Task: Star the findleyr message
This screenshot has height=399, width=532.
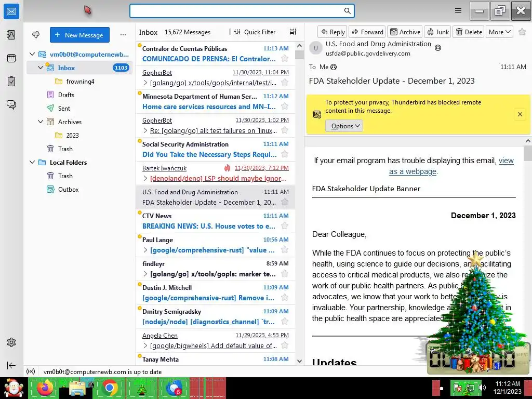Action: tap(285, 274)
